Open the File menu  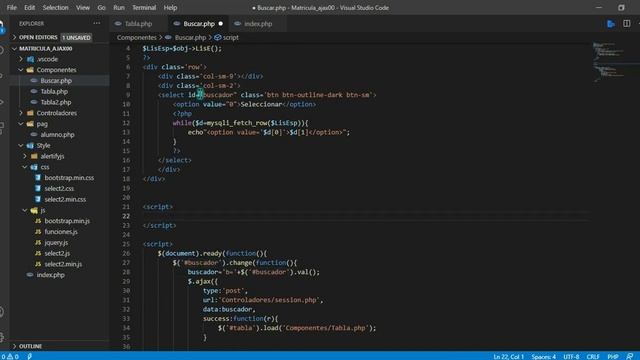coord(11,7)
